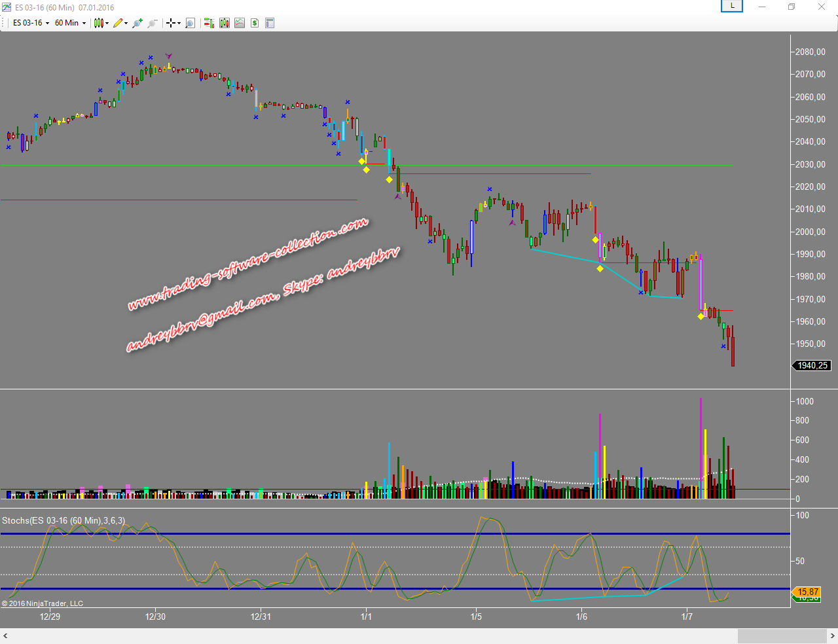Toggle the L link button in title bar
The height and width of the screenshot is (644, 838).
click(731, 7)
